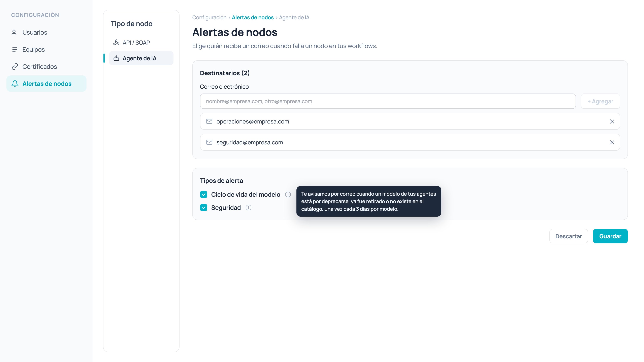The image size is (644, 362).
Task: Save changes with Guardar
Action: [610, 236]
